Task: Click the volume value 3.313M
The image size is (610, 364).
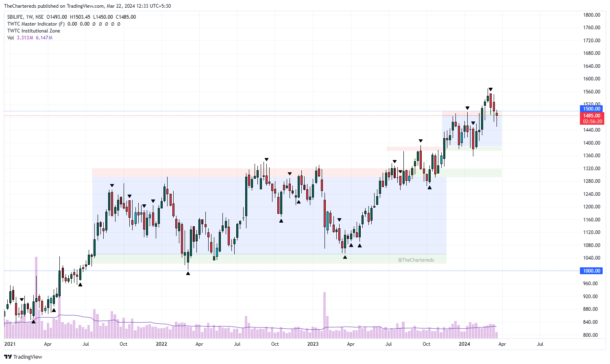Action: click(25, 38)
